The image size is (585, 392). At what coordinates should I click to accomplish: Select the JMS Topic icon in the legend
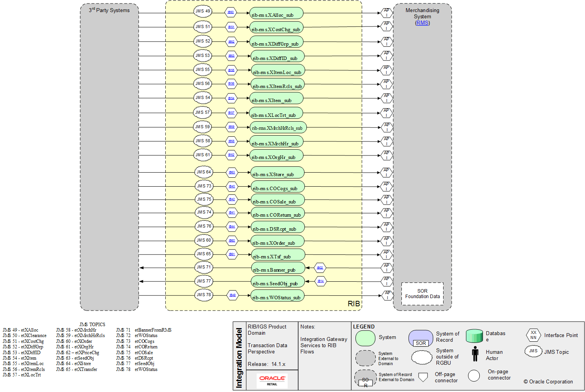pos(533,351)
